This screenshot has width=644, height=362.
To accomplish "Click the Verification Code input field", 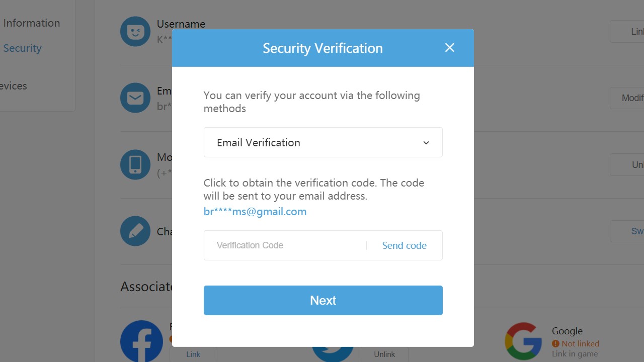I will coord(285,245).
